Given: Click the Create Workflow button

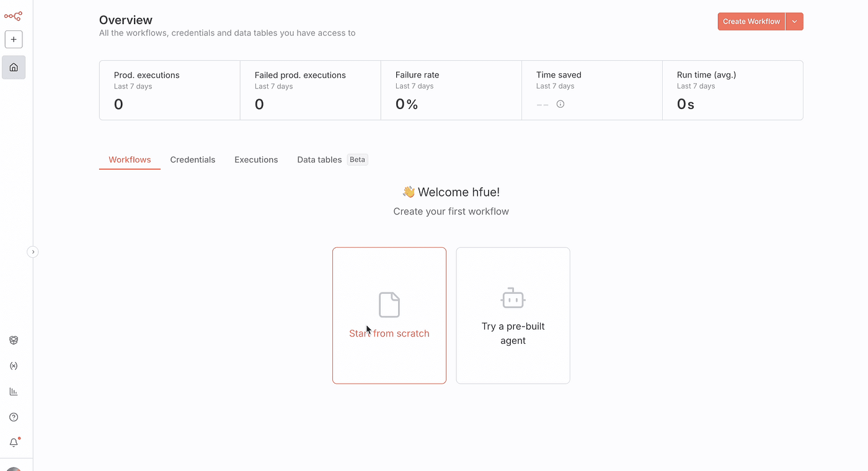Looking at the screenshot, I should pyautogui.click(x=751, y=22).
